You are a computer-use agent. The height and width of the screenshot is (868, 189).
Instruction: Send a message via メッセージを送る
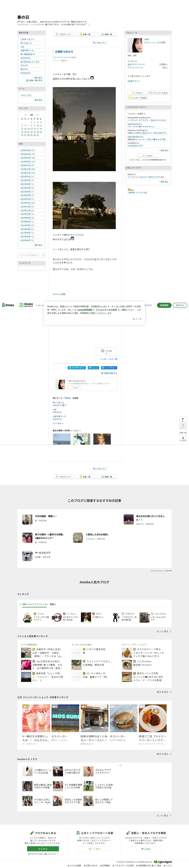point(137,98)
